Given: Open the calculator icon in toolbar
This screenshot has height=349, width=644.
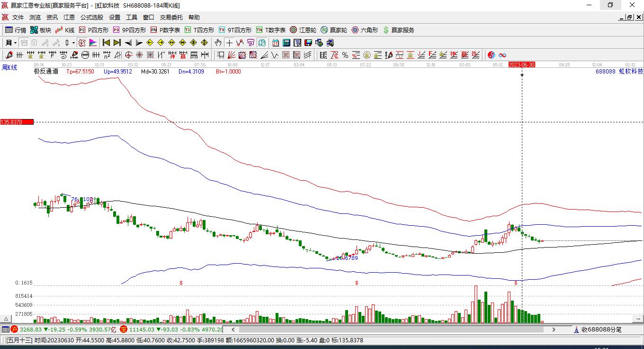Looking at the screenshot, I should [x=286, y=43].
